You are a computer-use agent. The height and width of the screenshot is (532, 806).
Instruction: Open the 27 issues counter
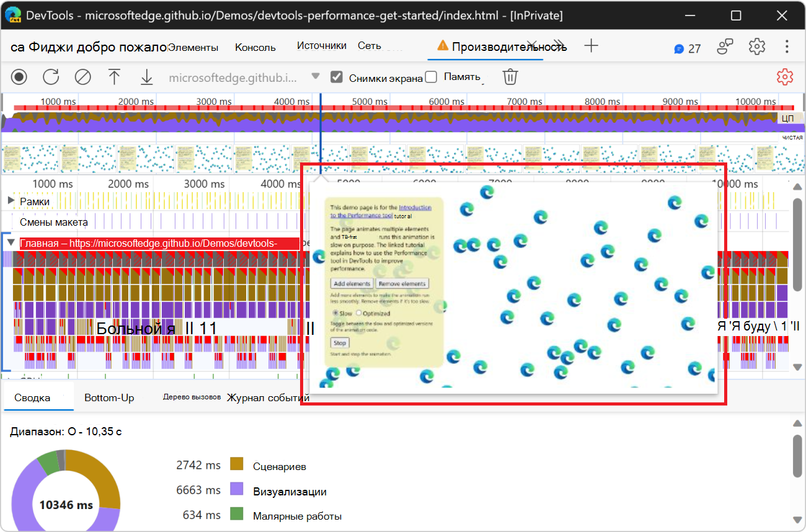pyautogui.click(x=688, y=48)
